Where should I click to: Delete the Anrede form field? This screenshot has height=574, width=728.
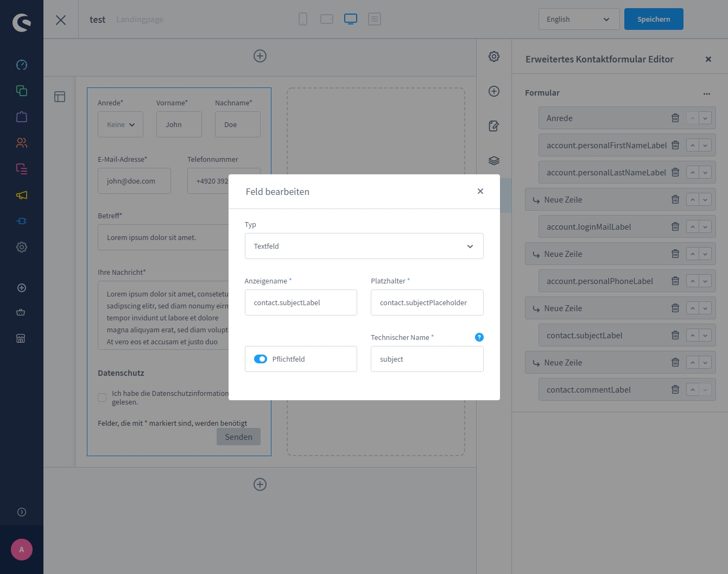[x=675, y=118]
